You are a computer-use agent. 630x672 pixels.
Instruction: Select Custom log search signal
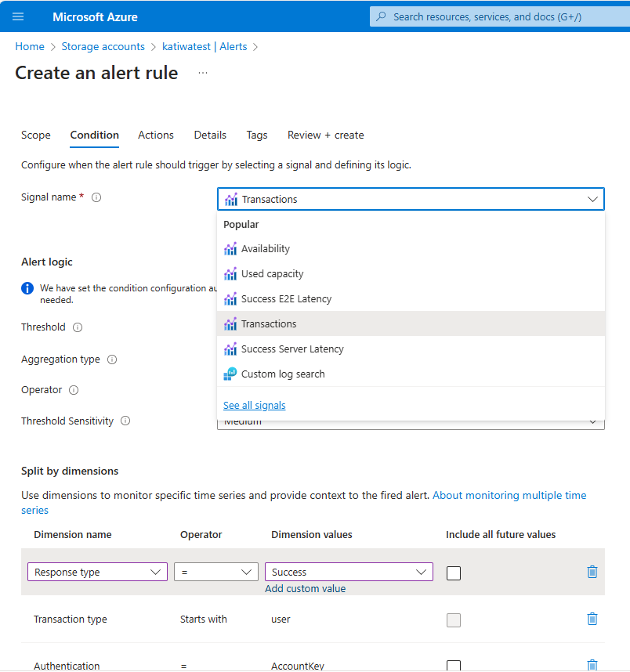411,374
